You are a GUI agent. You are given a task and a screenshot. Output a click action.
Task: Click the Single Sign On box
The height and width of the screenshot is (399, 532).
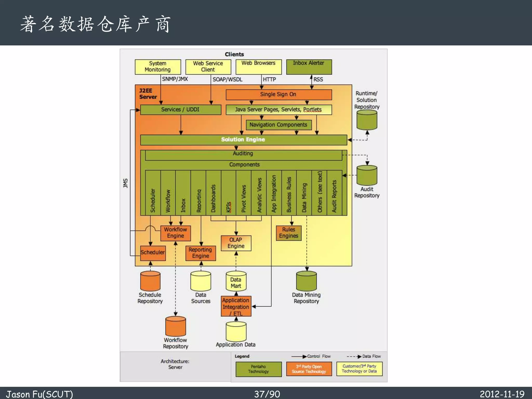278,95
